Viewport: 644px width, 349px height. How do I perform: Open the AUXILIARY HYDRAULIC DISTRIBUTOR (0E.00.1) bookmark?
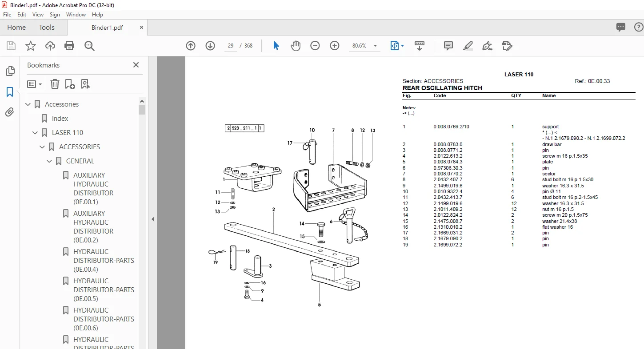click(x=93, y=189)
